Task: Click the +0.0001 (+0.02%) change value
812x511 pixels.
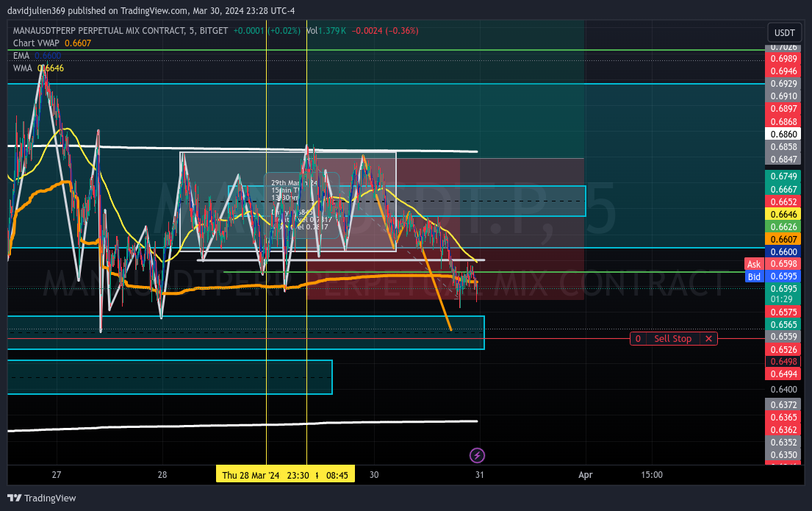Action: coord(267,31)
